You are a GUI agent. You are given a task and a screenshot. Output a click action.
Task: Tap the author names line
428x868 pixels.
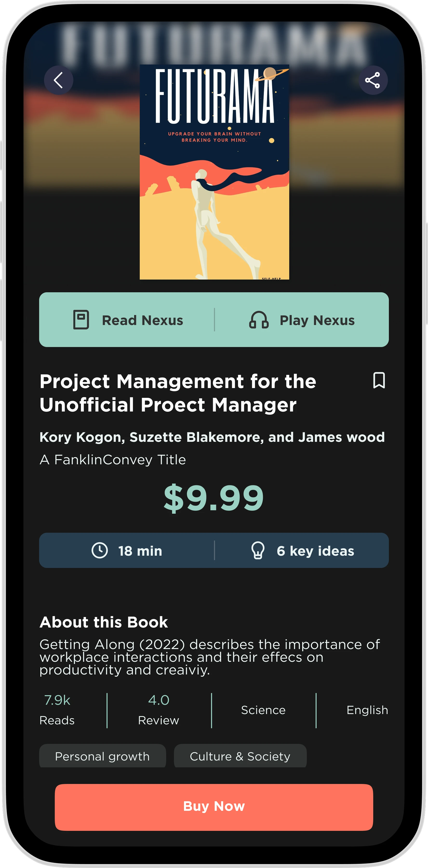point(212,437)
